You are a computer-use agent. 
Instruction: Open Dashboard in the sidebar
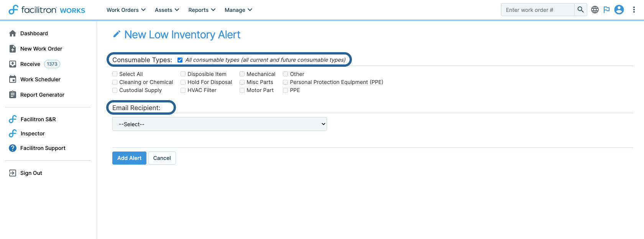click(34, 33)
